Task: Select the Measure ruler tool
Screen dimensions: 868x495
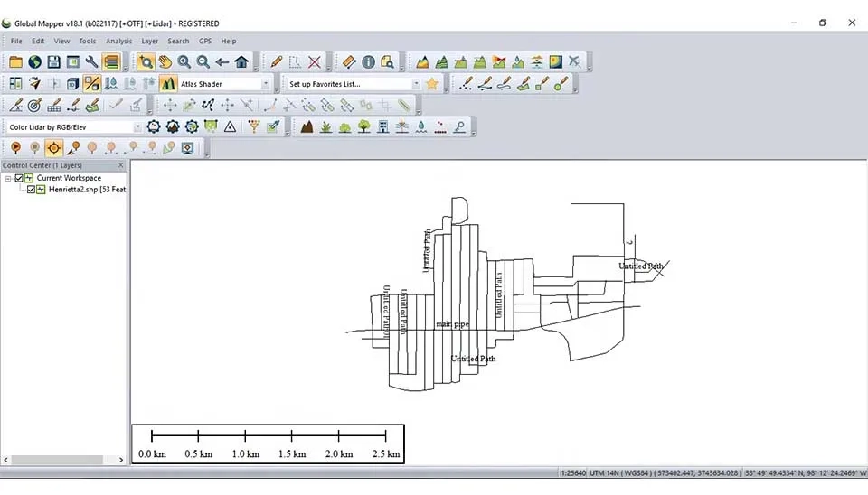Action: coord(349,62)
